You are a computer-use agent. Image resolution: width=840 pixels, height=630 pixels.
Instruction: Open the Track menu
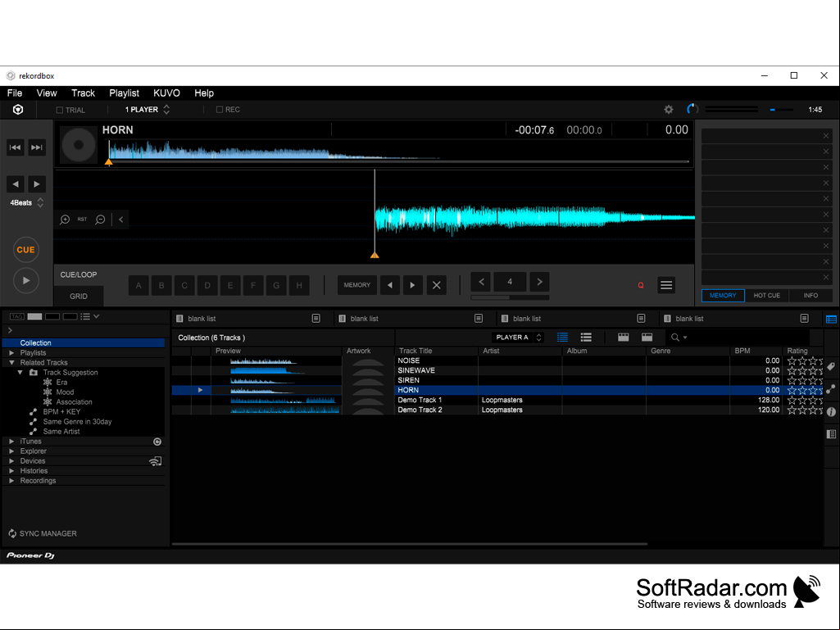coord(83,93)
